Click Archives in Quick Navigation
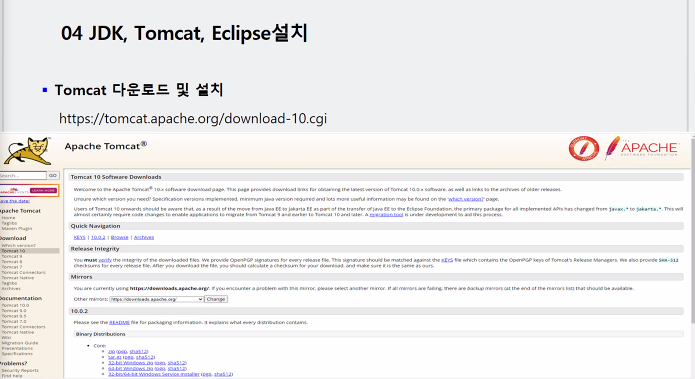Viewport: 695px width, 379px height. click(144, 237)
